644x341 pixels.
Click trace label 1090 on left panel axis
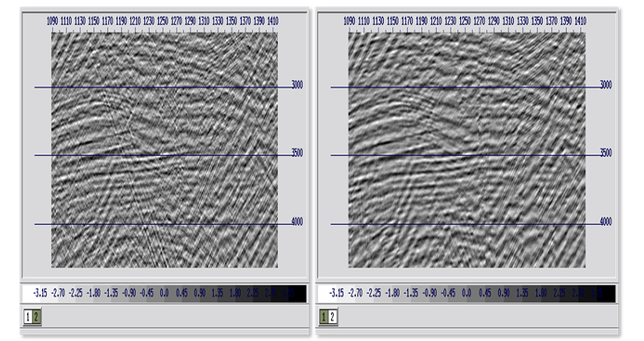coord(52,21)
